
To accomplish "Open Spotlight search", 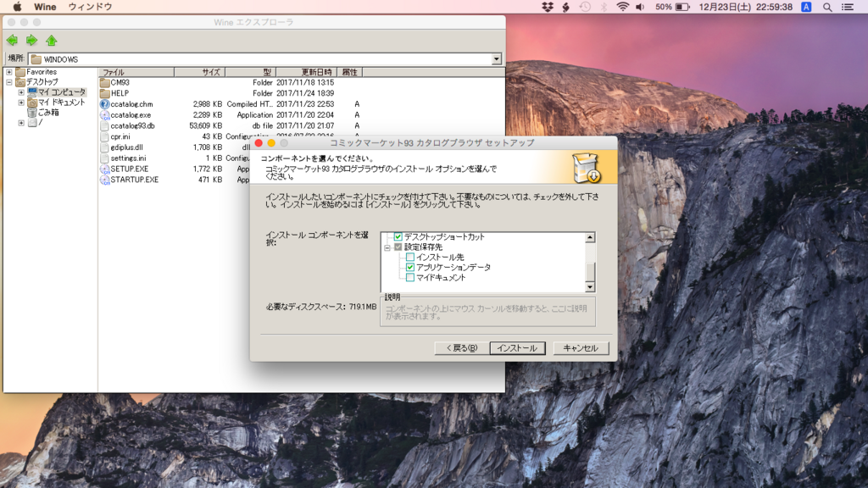I will pyautogui.click(x=827, y=7).
